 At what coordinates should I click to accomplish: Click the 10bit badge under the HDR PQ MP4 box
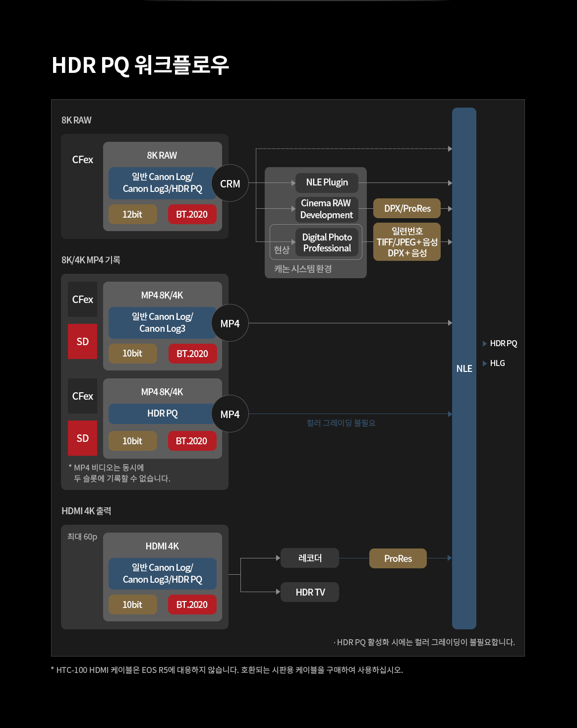pos(133,441)
